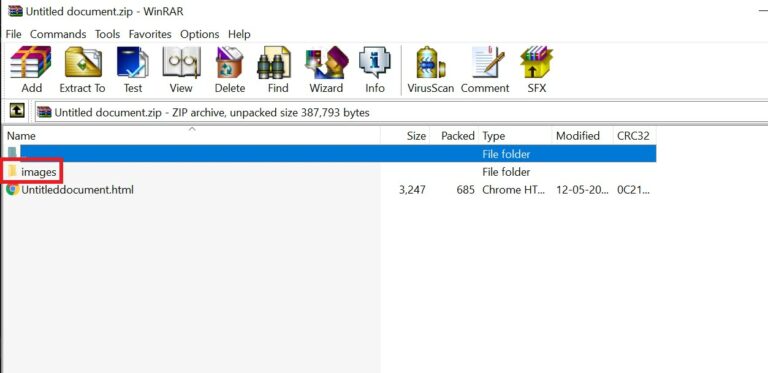Viewport: 768px width, 373px height.
Task: Open the Options menu
Action: coord(199,34)
